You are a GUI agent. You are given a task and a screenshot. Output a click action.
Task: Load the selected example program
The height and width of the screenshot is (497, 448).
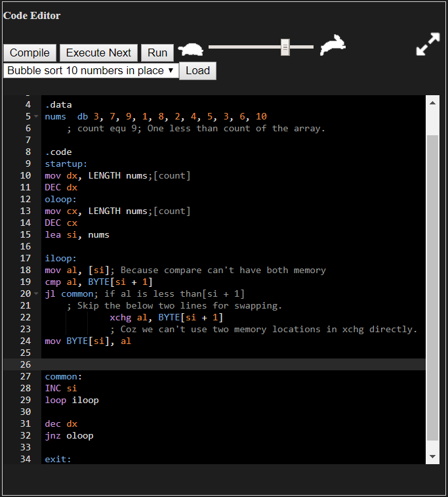[x=197, y=70]
